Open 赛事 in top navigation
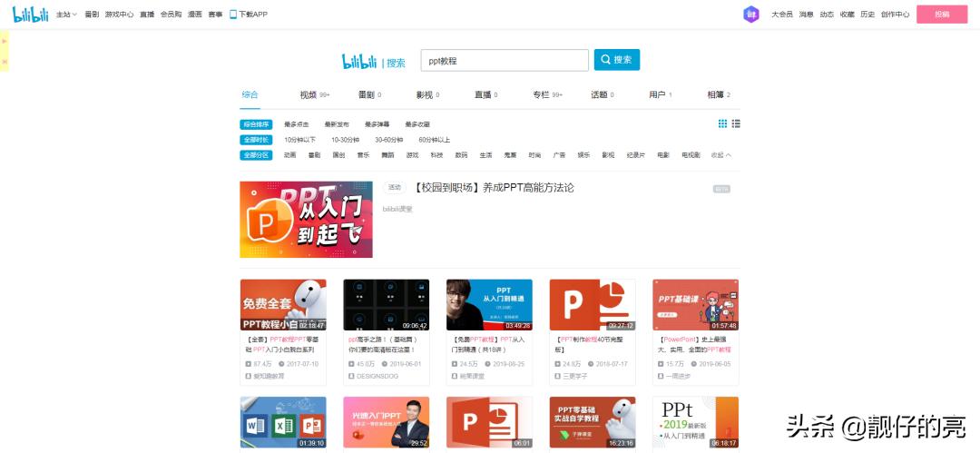 coord(215,14)
